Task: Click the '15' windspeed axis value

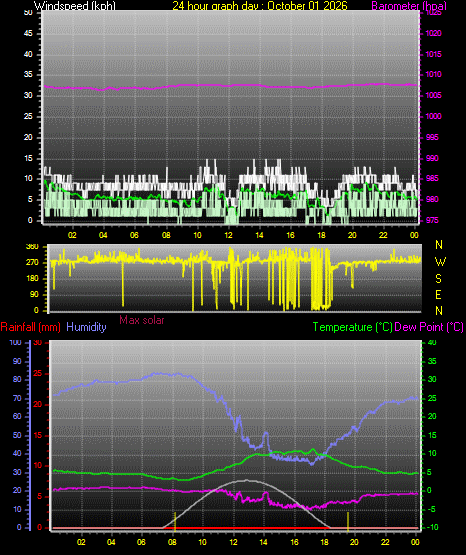Action: coord(28,158)
